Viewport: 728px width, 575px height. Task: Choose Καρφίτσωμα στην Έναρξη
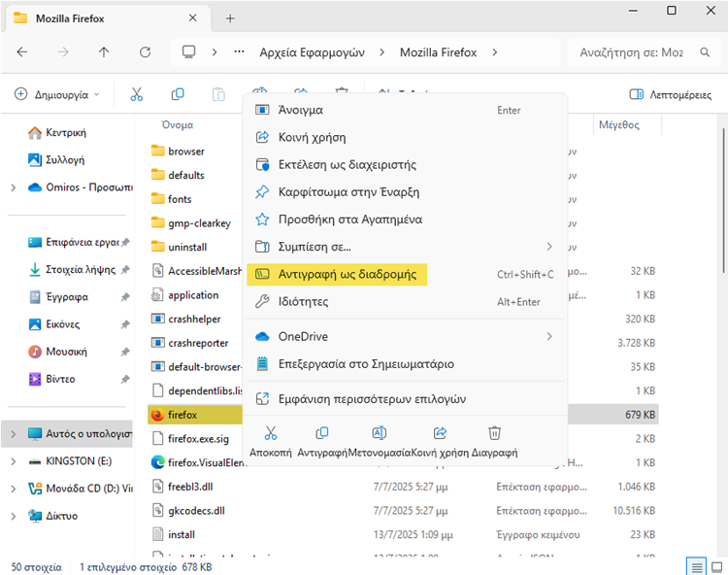click(x=405, y=191)
